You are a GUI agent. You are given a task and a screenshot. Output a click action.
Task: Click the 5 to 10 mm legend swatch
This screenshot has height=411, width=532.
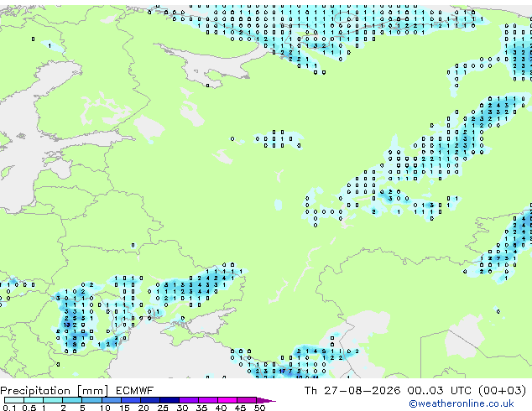tap(91, 400)
